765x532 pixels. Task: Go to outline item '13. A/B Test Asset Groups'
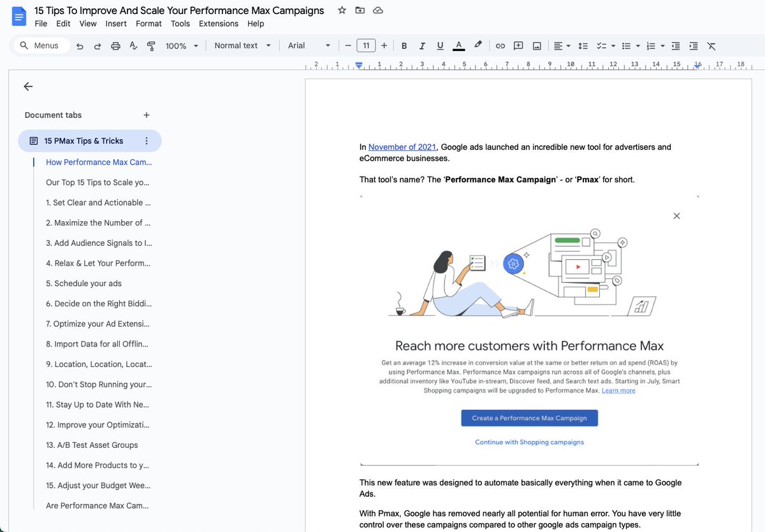pos(92,445)
